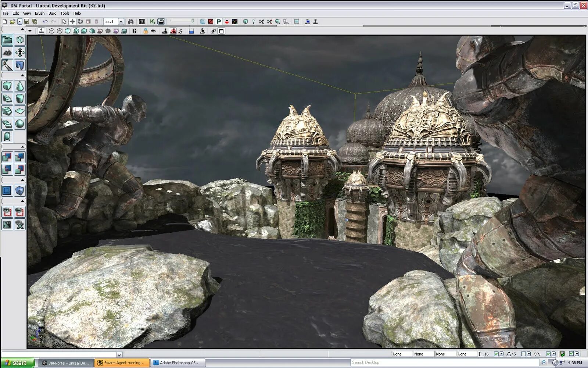
Task: Open the Content Browser Unreal icon
Action: (142, 22)
